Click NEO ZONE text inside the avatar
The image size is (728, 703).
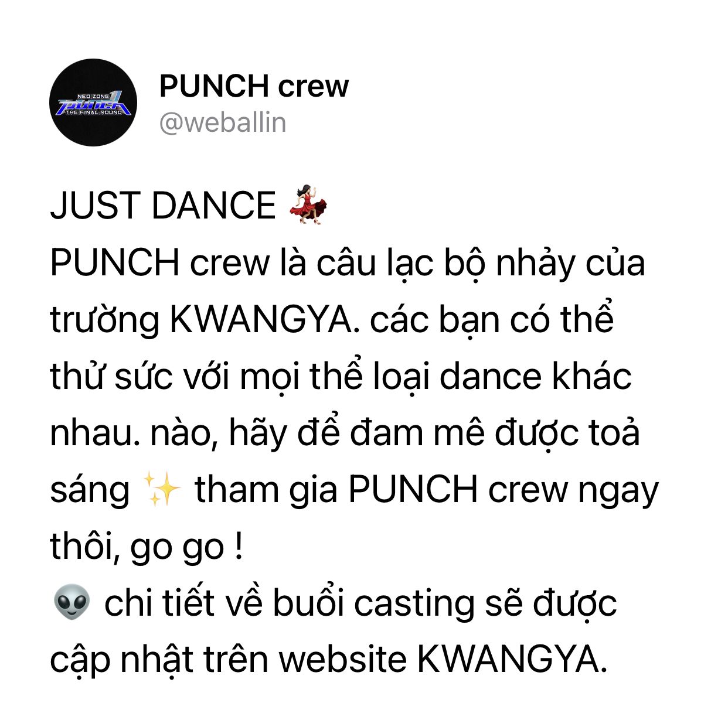click(x=93, y=95)
